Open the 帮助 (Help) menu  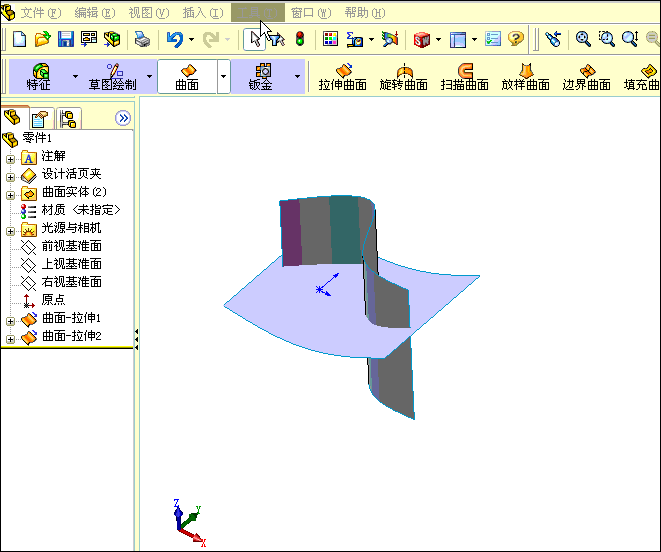pos(365,13)
